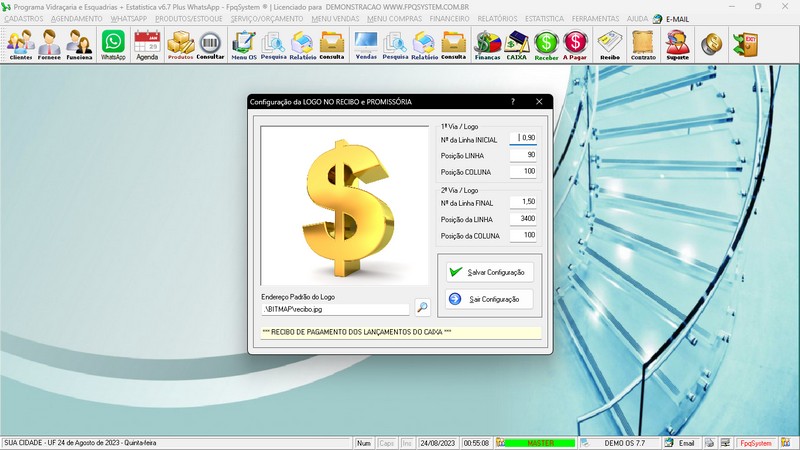Click Pesquisa icon next to Vendas
The width and height of the screenshot is (800, 450).
click(395, 45)
